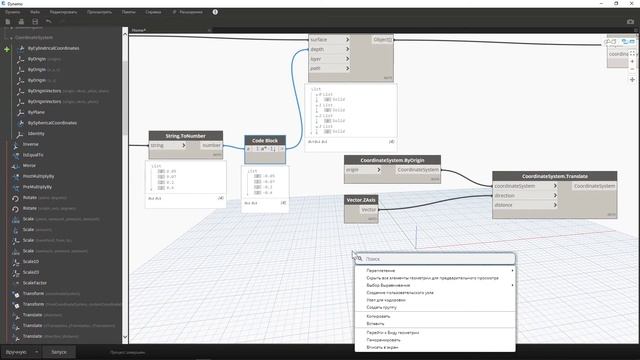Click the Undo arrow toolbar icon
640x360 pixels.
49,21
